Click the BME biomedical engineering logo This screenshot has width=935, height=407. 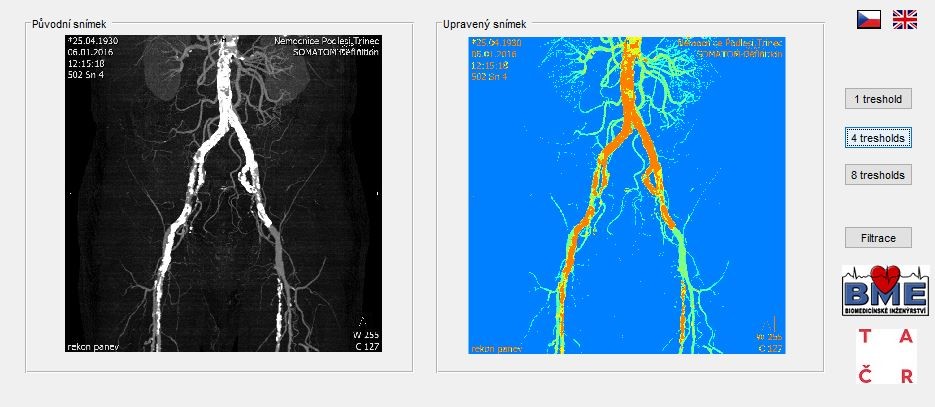pyautogui.click(x=886, y=291)
